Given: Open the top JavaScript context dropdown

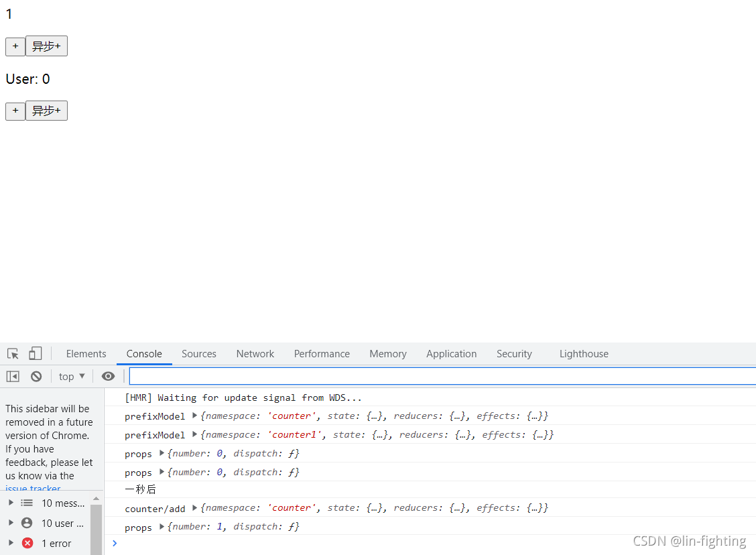Looking at the screenshot, I should (x=71, y=376).
